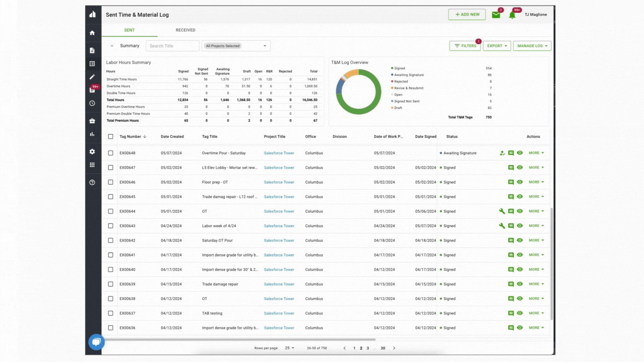Open comment icon for EX00647 row
Viewport: 644px width, 362px height.
click(511, 168)
